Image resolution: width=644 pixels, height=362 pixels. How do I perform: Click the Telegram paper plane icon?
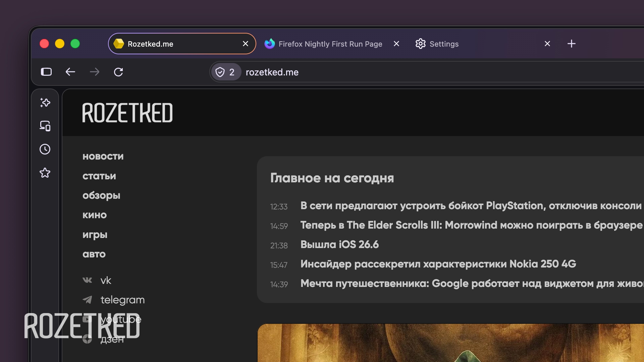point(87,300)
